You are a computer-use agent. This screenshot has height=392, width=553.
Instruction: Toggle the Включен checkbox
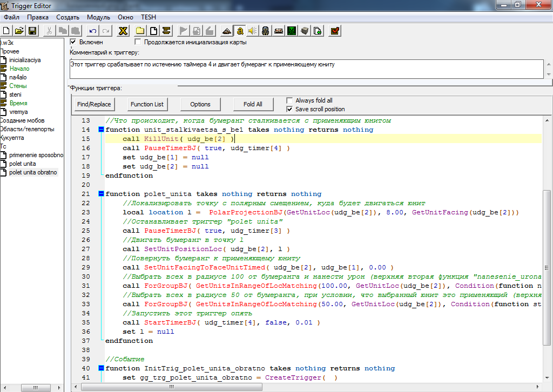[73, 42]
